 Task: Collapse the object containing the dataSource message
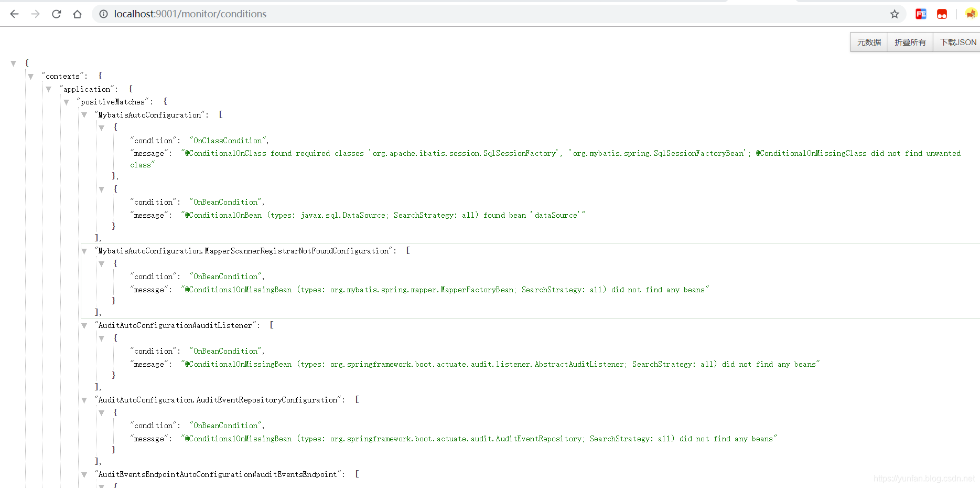pyautogui.click(x=102, y=189)
